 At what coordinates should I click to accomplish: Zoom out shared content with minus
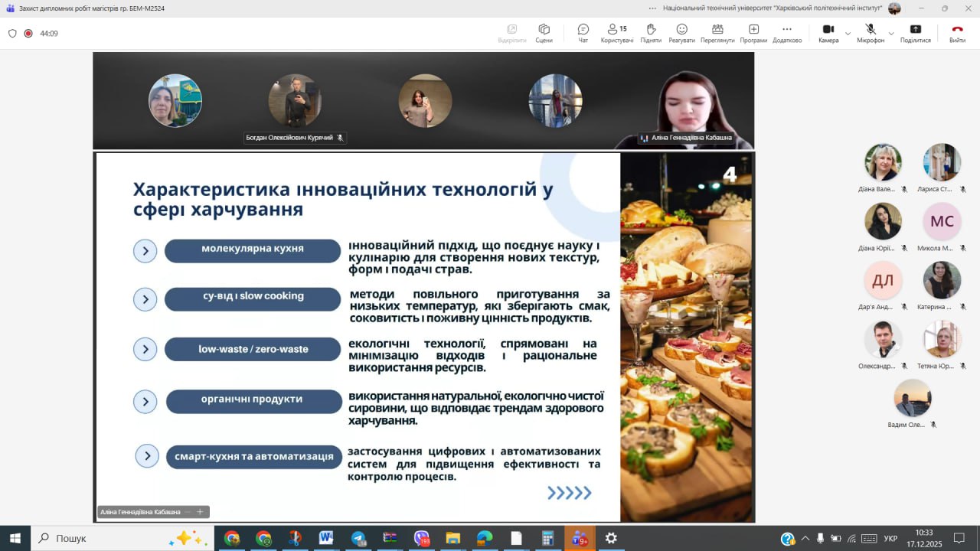[188, 512]
